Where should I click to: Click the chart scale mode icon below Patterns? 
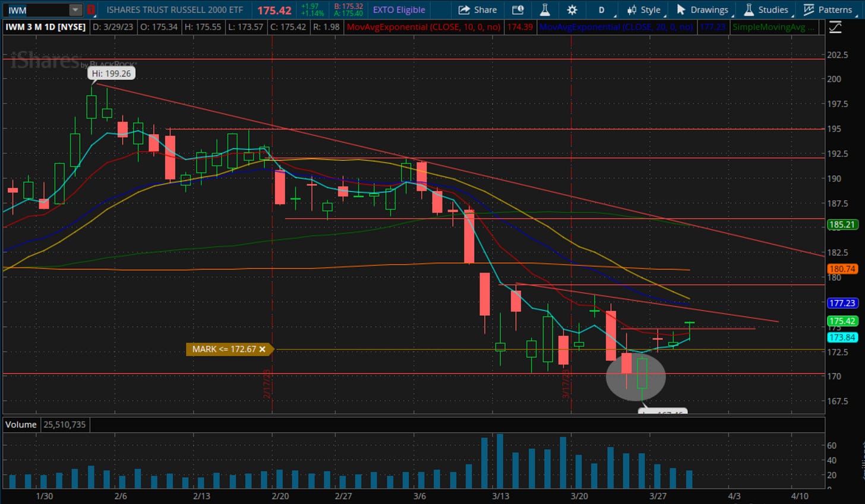pyautogui.click(x=835, y=27)
